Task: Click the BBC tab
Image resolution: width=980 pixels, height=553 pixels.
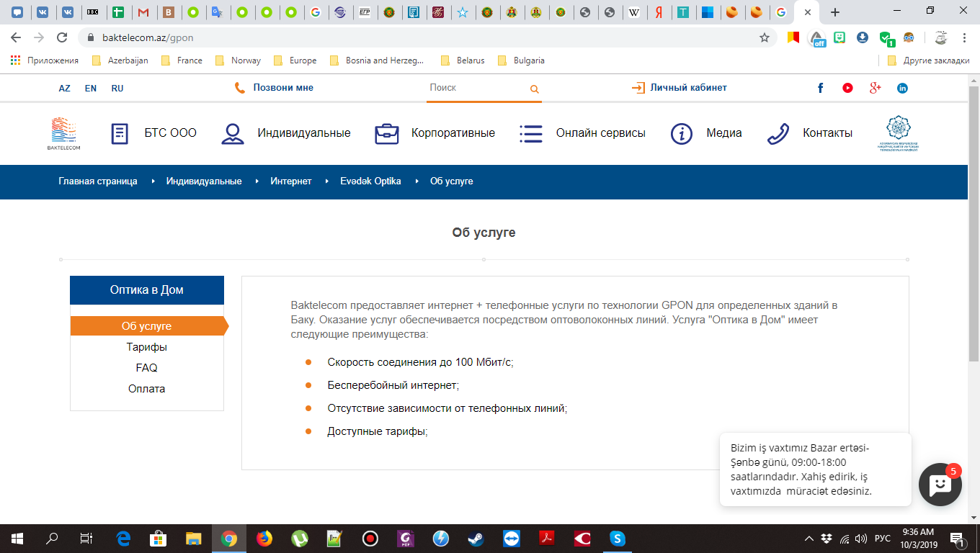Action: click(93, 12)
